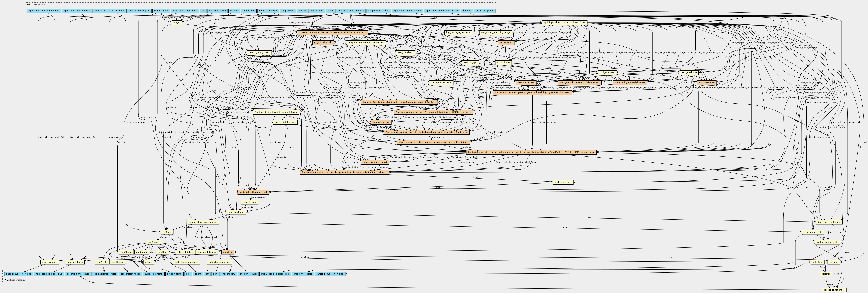This screenshot has height=293, width=868.
Task: Click xpath_fail_initial_asnvalidate input node
Action: 441,11
